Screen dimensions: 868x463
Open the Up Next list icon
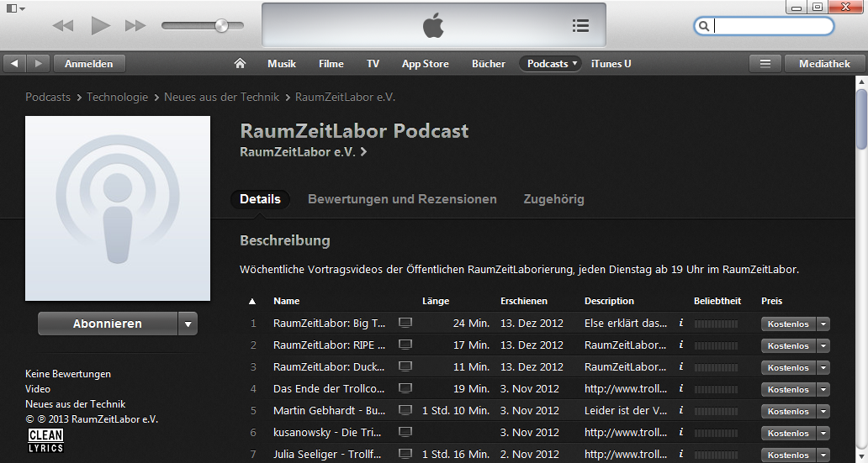click(580, 25)
